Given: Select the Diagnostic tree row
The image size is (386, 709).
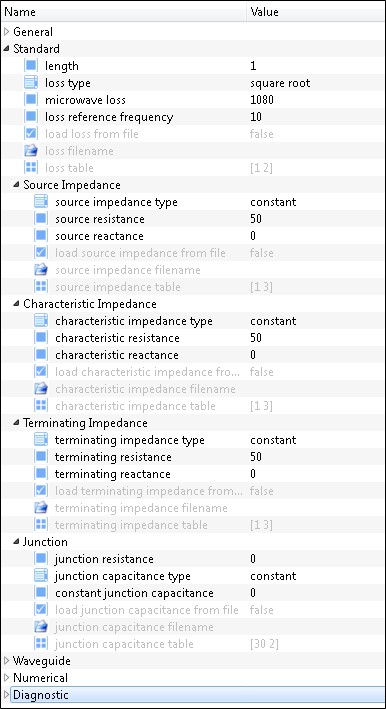Looking at the screenshot, I should (x=193, y=695).
